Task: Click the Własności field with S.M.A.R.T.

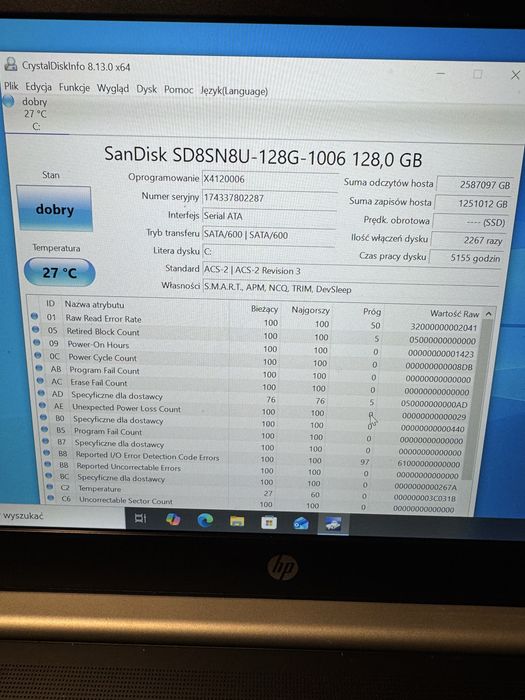Action: (350, 289)
